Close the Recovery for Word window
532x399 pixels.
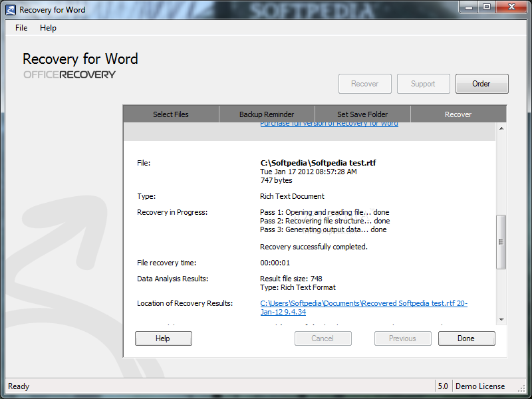pyautogui.click(x=511, y=7)
